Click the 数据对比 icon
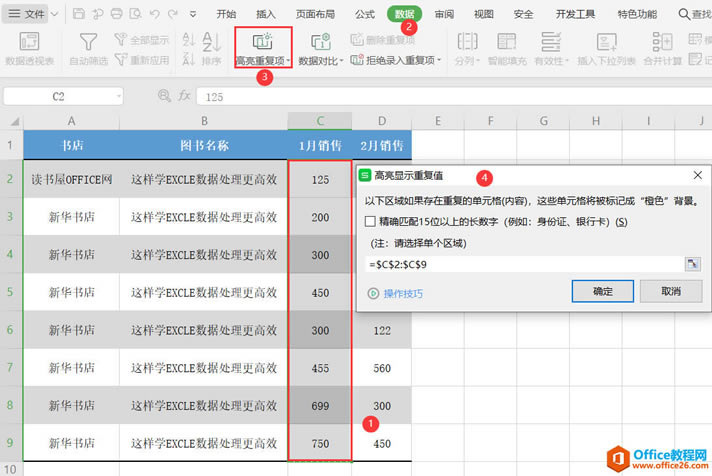The image size is (712, 476). [321, 42]
